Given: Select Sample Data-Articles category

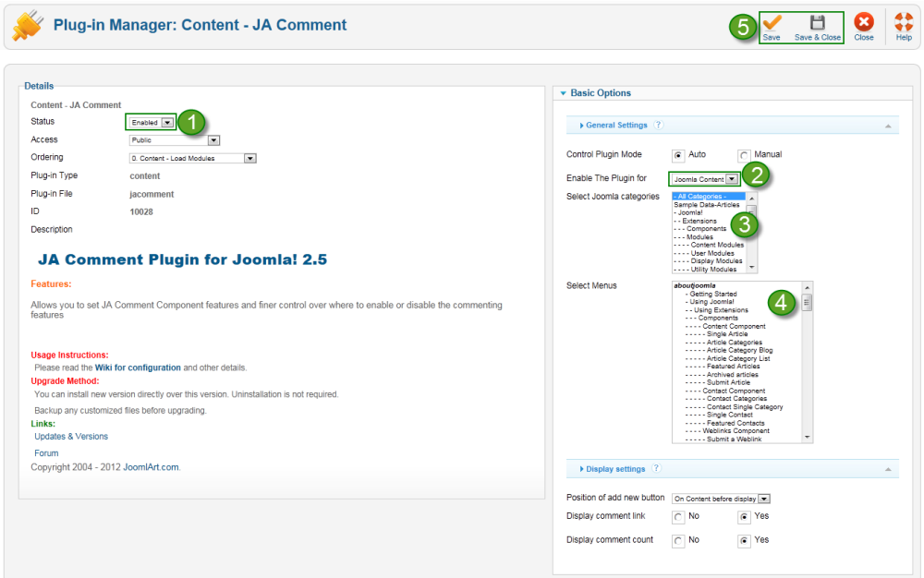Looking at the screenshot, I should [x=707, y=205].
